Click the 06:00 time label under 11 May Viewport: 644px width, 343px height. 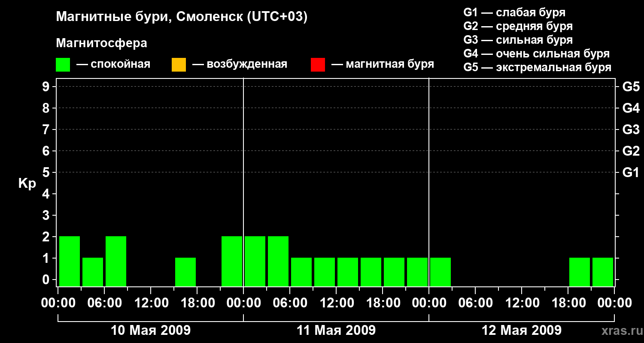tap(290, 303)
